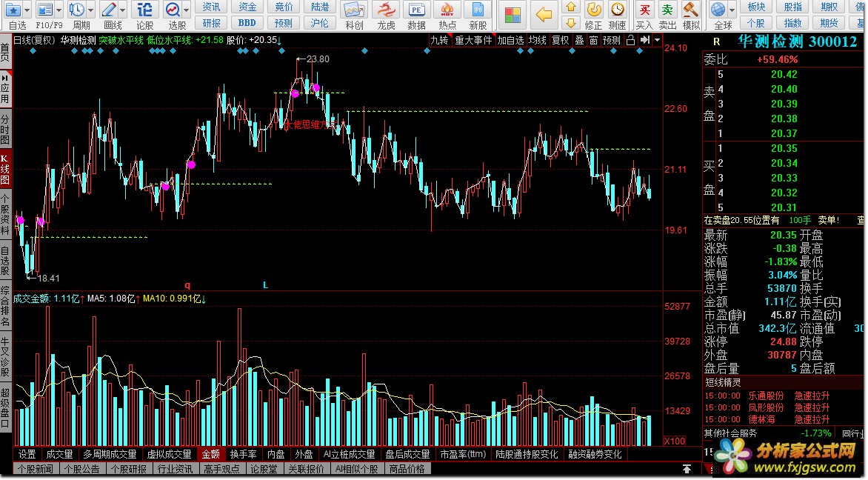Screen dimensions: 868x480
Task: Click the 卖出 sell icon
Action: [667, 10]
